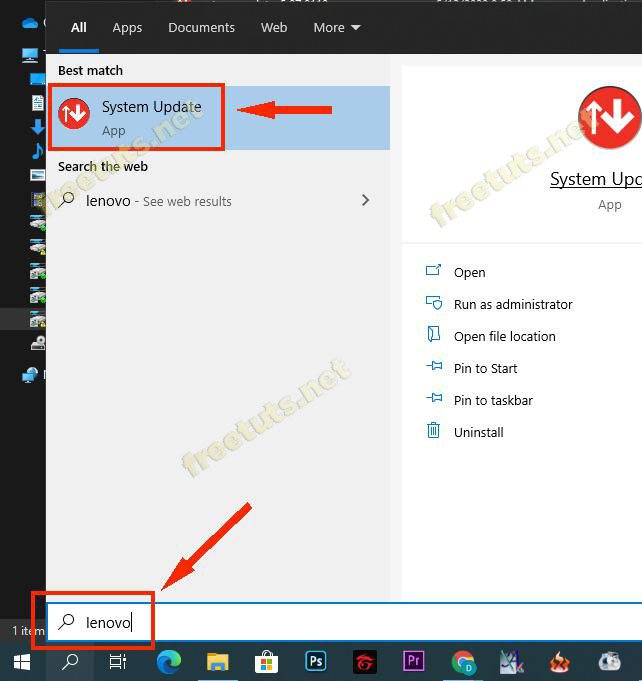Click the large System Update icon in details pane
642x681 pixels.
point(609,118)
